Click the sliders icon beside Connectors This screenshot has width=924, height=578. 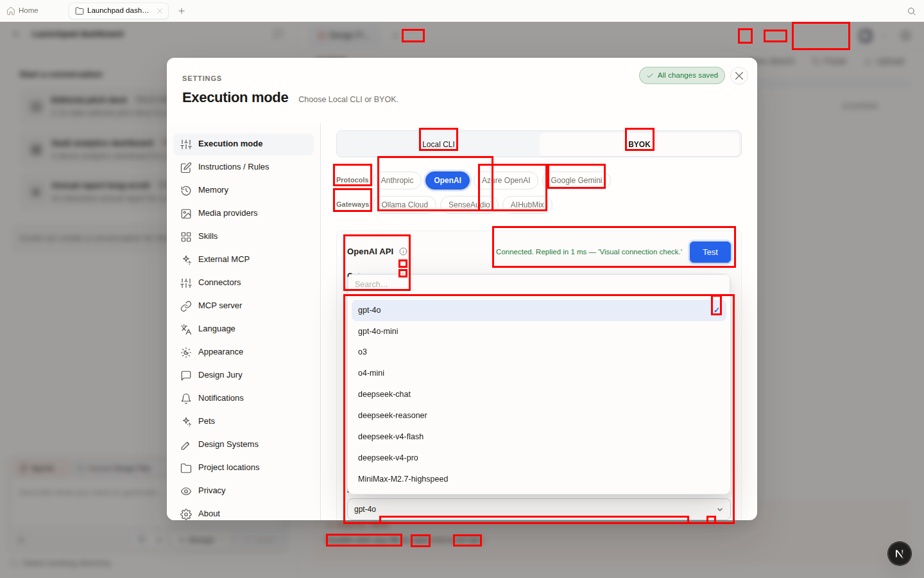(186, 283)
